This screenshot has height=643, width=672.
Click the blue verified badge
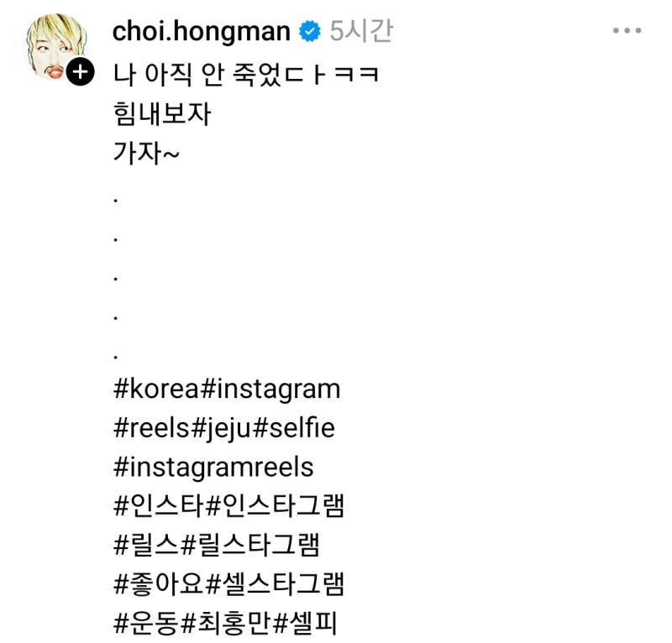(x=311, y=32)
